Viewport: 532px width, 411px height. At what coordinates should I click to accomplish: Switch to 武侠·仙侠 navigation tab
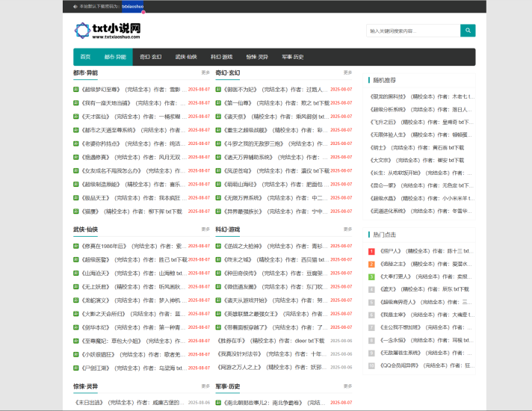coord(186,57)
